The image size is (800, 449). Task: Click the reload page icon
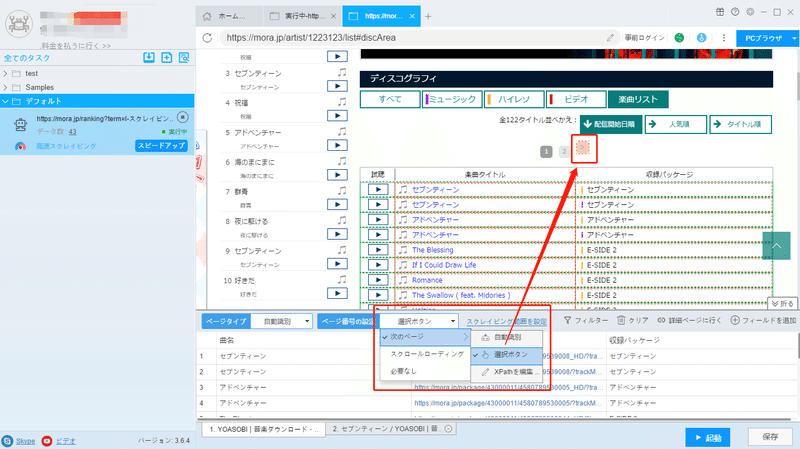tap(207, 38)
